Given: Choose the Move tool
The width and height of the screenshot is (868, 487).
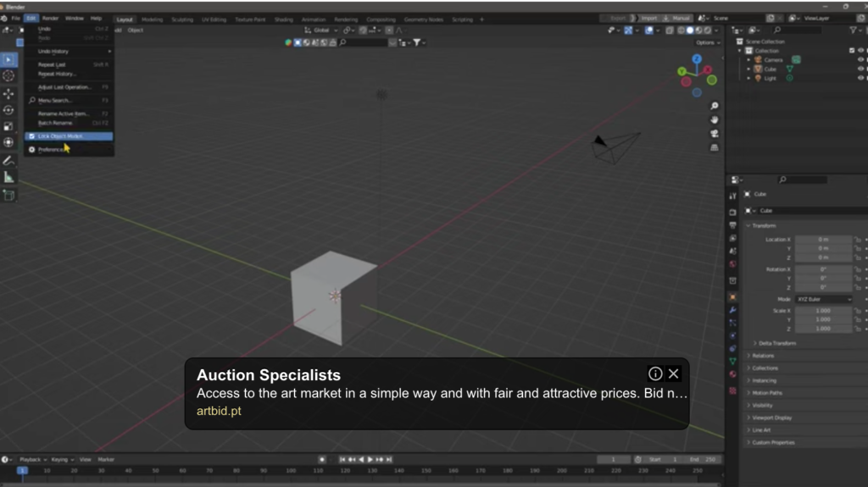Looking at the screenshot, I should pyautogui.click(x=8, y=94).
